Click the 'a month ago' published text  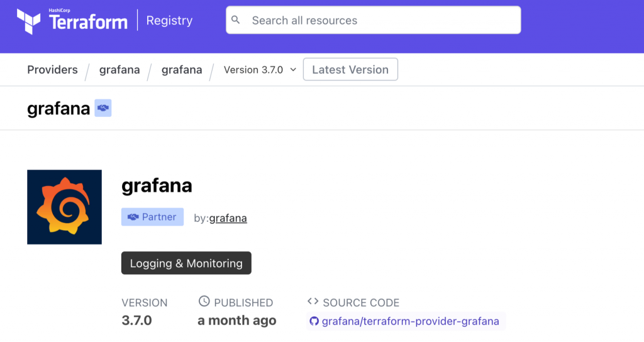click(237, 320)
